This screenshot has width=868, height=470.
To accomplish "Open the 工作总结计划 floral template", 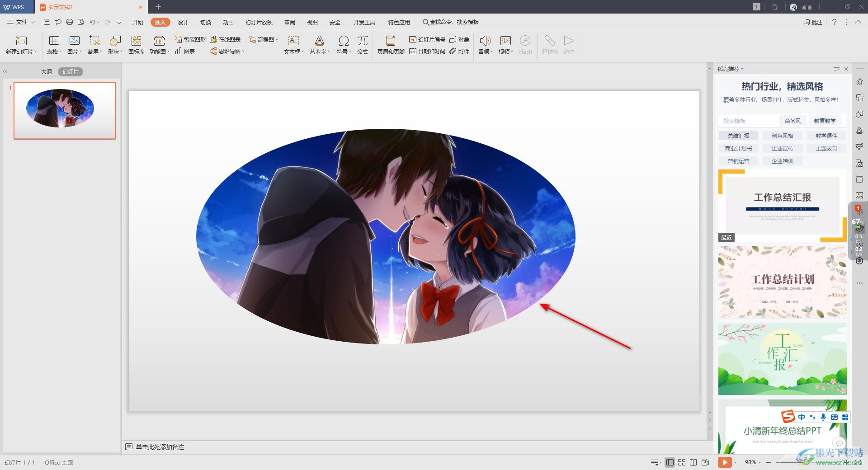I will (x=782, y=282).
